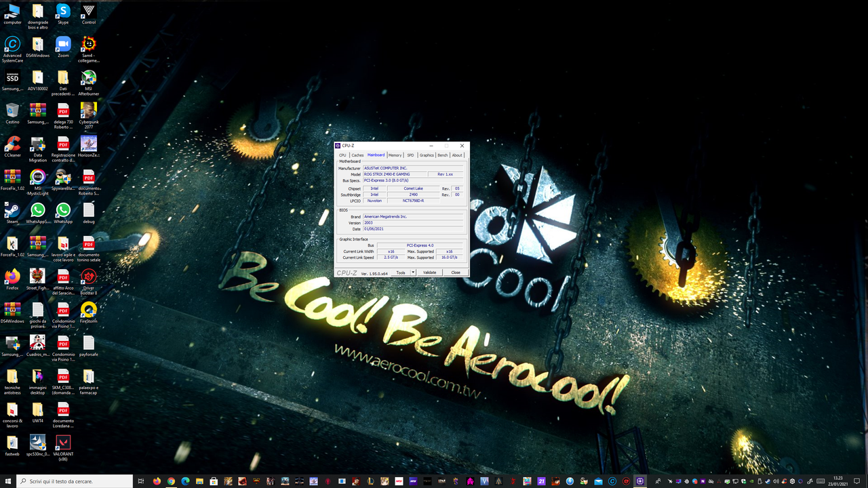Open the Control game shortcut
This screenshot has width=868, height=488.
(x=89, y=15)
